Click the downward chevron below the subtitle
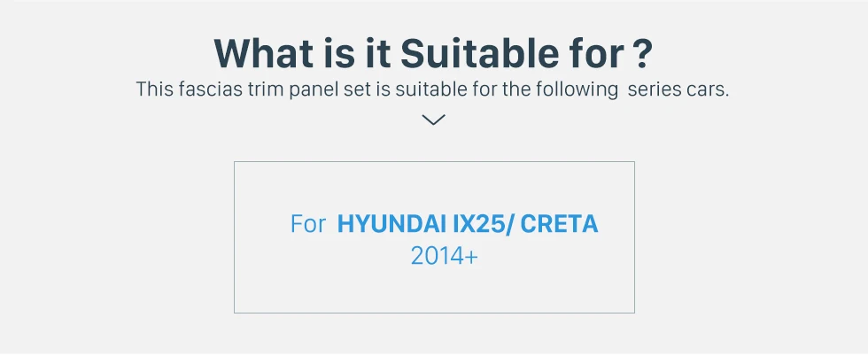 (433, 120)
